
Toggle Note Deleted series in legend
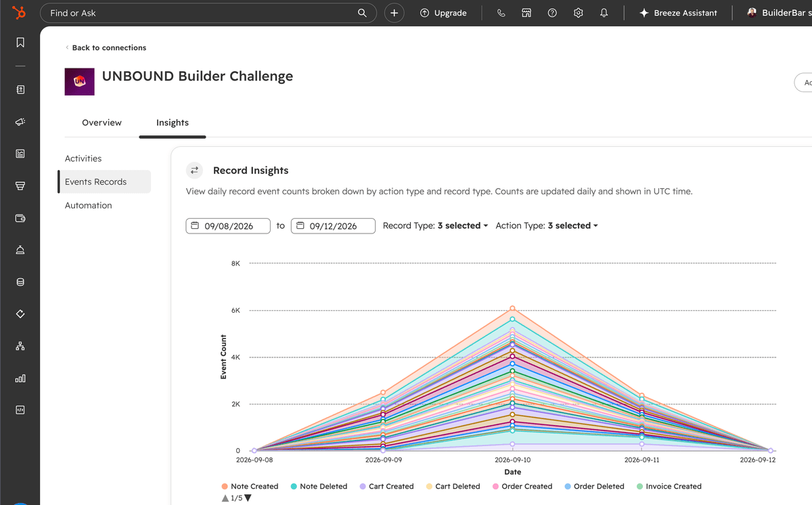tap(319, 486)
